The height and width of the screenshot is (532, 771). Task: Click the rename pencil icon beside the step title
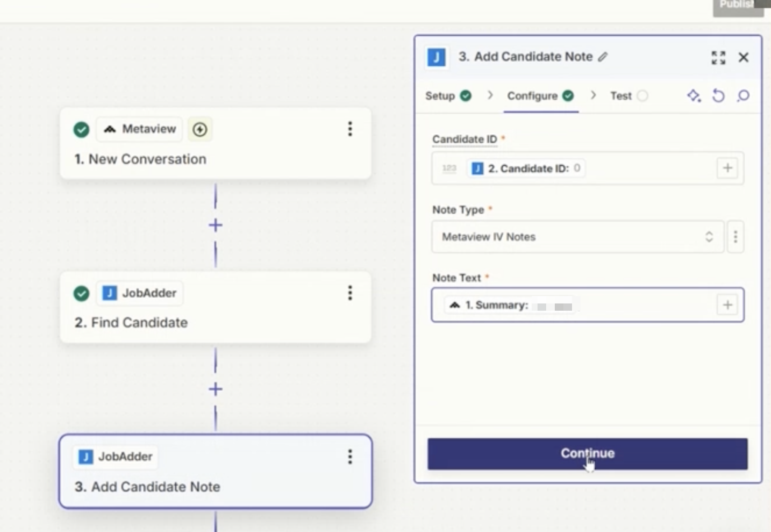[603, 57]
